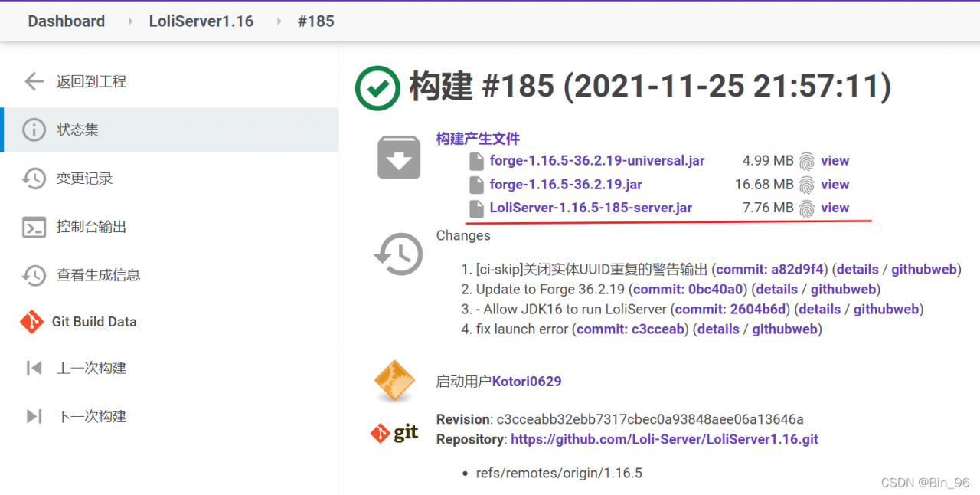Image resolution: width=980 pixels, height=495 pixels.
Task: Click the large git logo by Revision
Action: pyautogui.click(x=395, y=433)
